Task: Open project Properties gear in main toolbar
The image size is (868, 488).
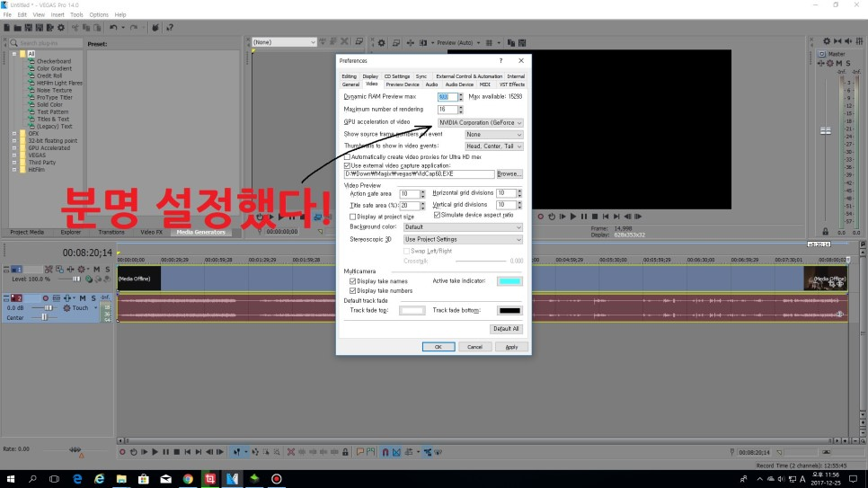Action: click(61, 28)
